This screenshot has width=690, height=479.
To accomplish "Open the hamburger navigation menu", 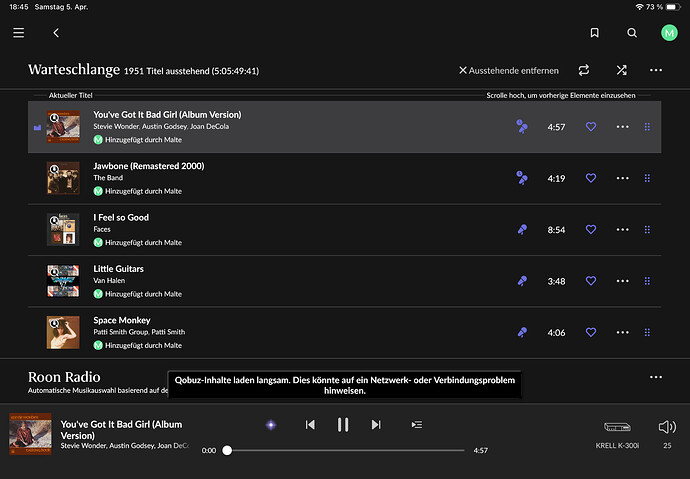I will click(18, 33).
